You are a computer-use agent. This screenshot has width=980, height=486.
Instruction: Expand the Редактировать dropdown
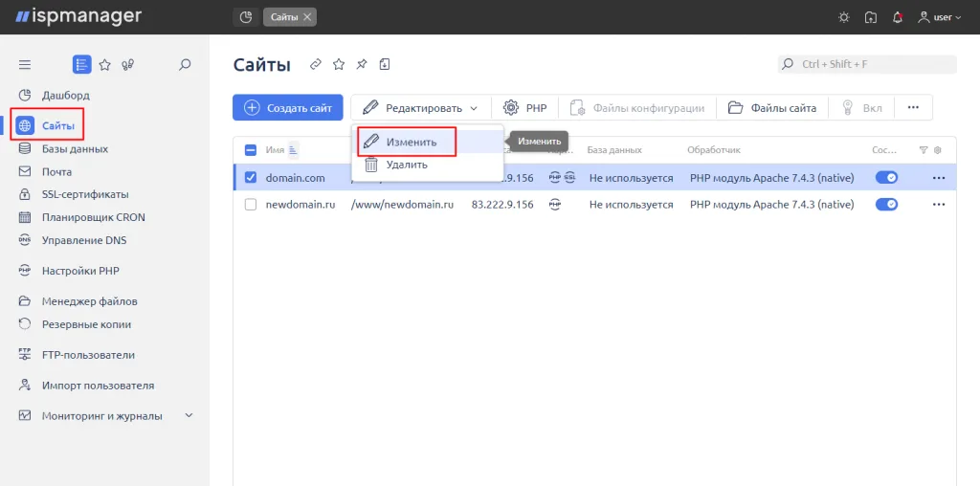pos(421,107)
